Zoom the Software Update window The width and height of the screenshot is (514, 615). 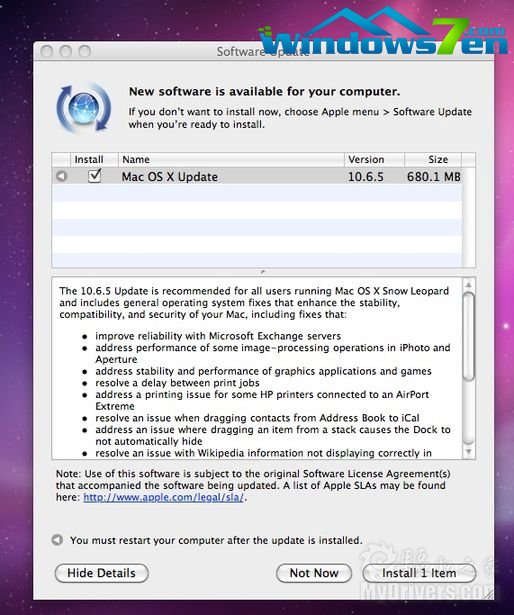(84, 51)
